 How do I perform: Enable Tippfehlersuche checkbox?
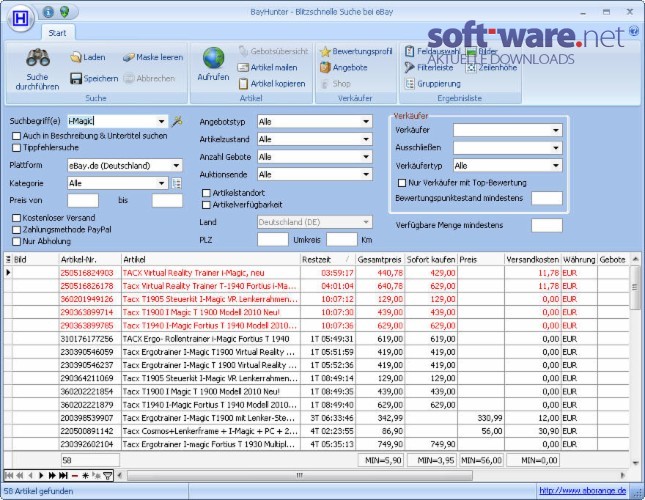point(16,148)
